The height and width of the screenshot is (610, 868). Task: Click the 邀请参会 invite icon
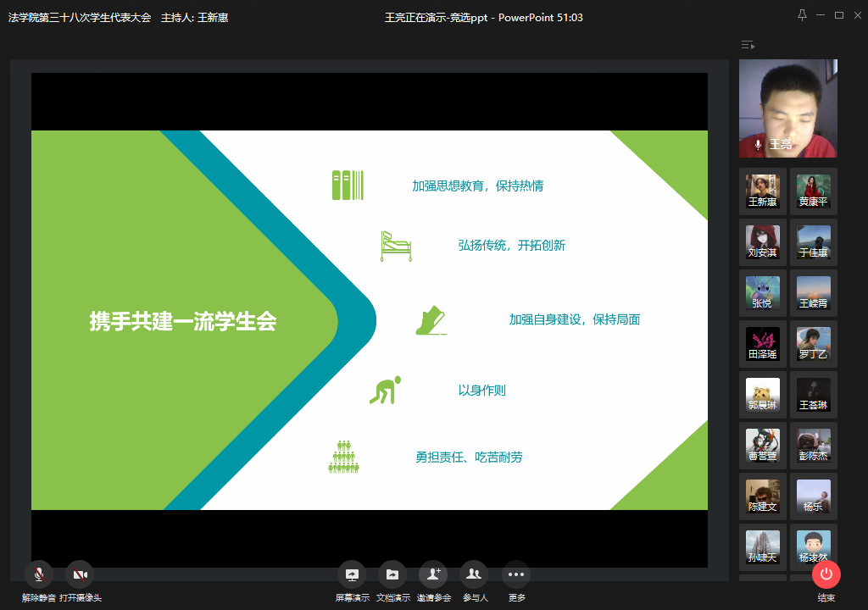[x=433, y=574]
